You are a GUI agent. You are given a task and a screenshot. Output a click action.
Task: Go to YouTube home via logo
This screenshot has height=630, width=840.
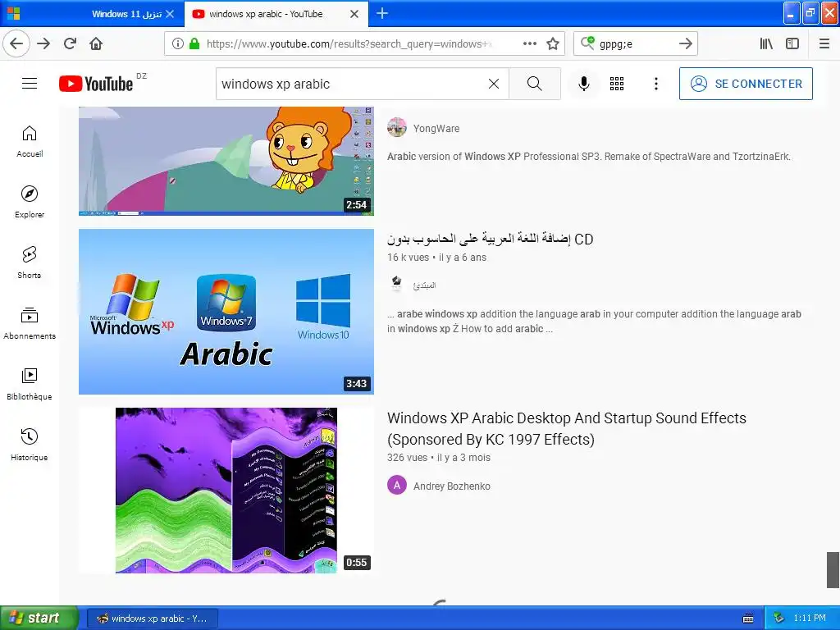(x=97, y=84)
